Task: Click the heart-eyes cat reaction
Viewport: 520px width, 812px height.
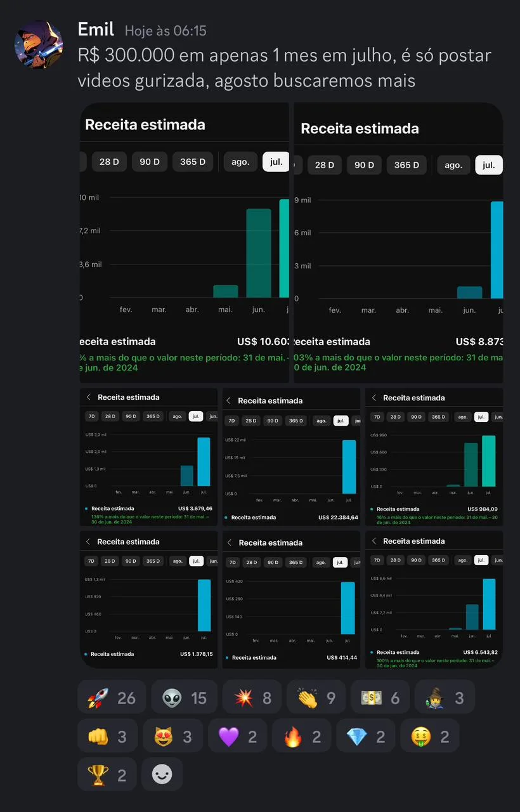Action: (x=172, y=736)
